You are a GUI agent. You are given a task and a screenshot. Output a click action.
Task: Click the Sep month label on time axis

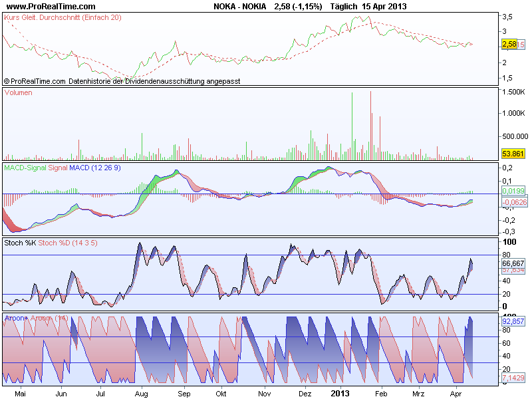point(184,394)
